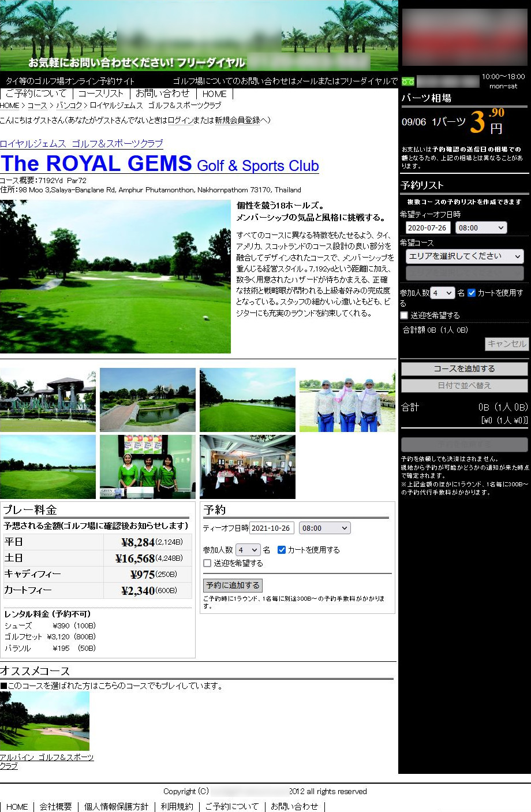Click footer 利用規約 link

pos(177,806)
